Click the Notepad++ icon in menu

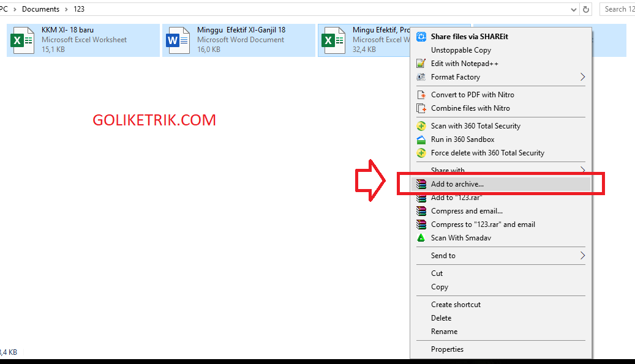click(x=421, y=64)
